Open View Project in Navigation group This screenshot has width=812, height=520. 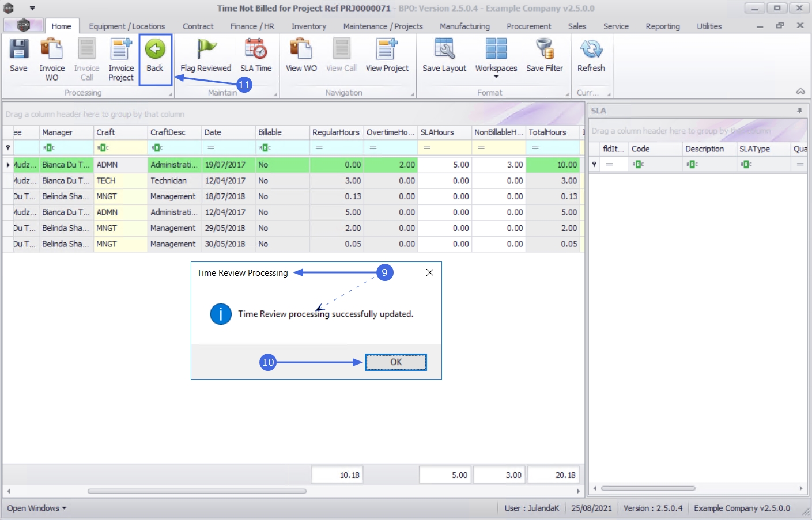tap(387, 56)
